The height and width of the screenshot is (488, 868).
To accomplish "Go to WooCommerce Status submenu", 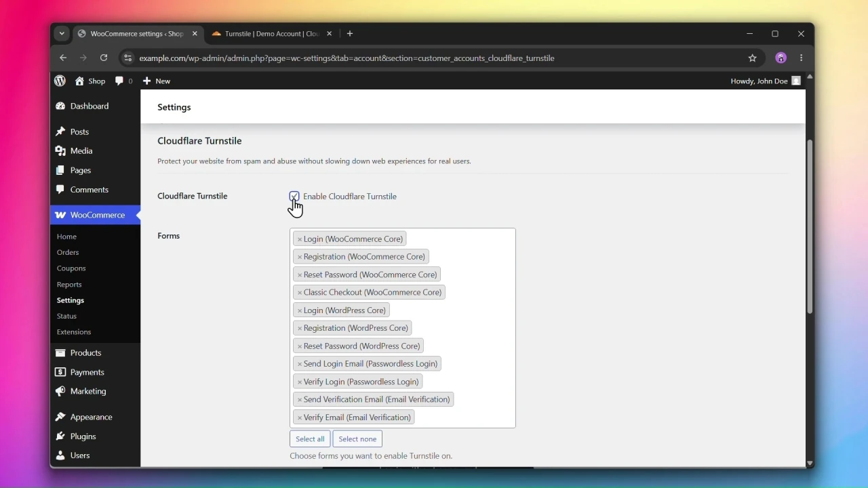I will pyautogui.click(x=66, y=317).
